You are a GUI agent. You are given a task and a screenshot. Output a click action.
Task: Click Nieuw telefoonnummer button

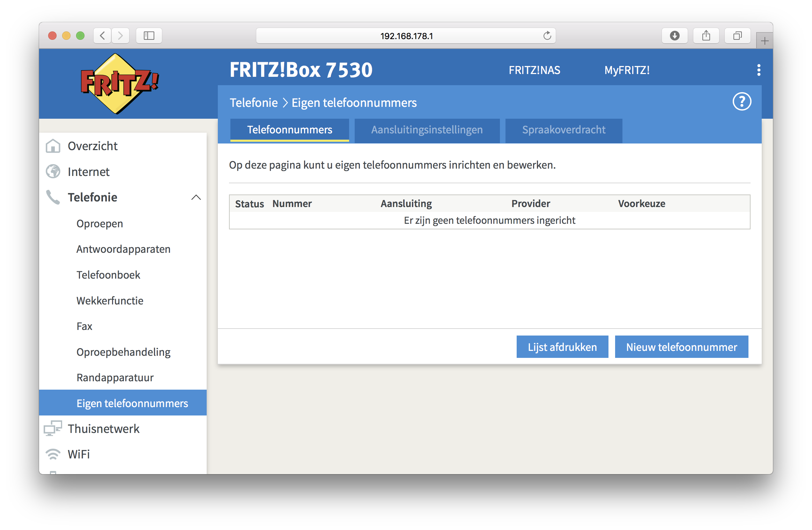tap(681, 347)
